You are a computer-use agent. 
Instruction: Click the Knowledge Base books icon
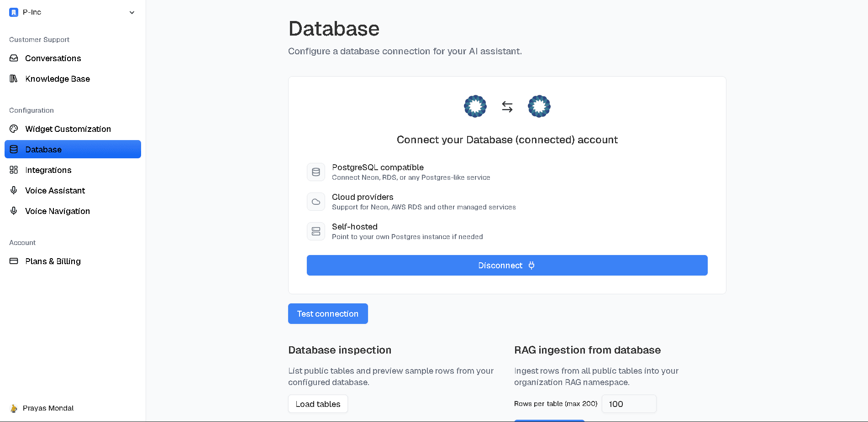[14, 79]
